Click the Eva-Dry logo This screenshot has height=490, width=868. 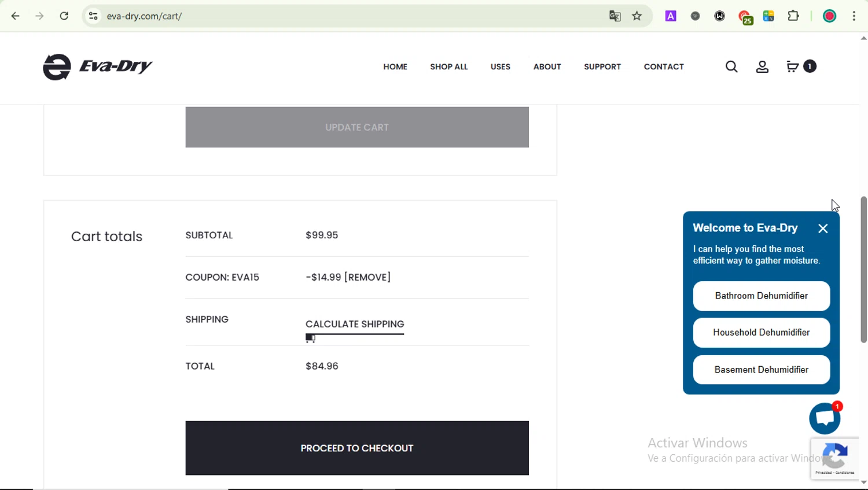point(97,67)
